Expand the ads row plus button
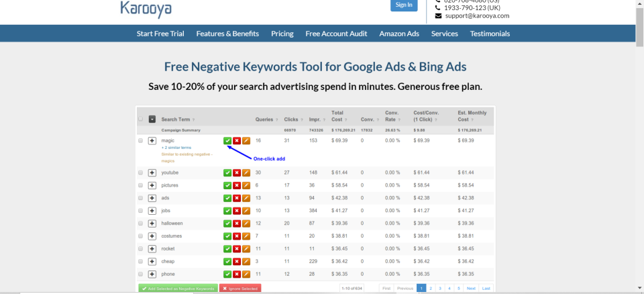 pyautogui.click(x=152, y=198)
